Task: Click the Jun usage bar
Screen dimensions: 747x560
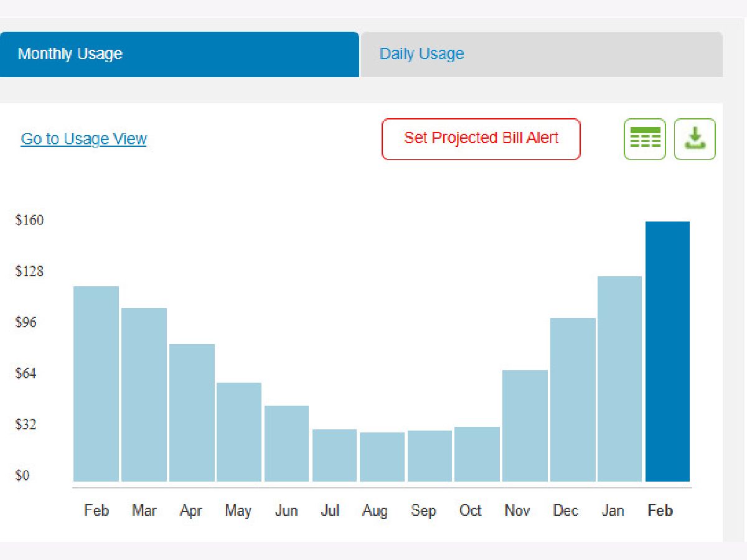Action: (x=286, y=443)
